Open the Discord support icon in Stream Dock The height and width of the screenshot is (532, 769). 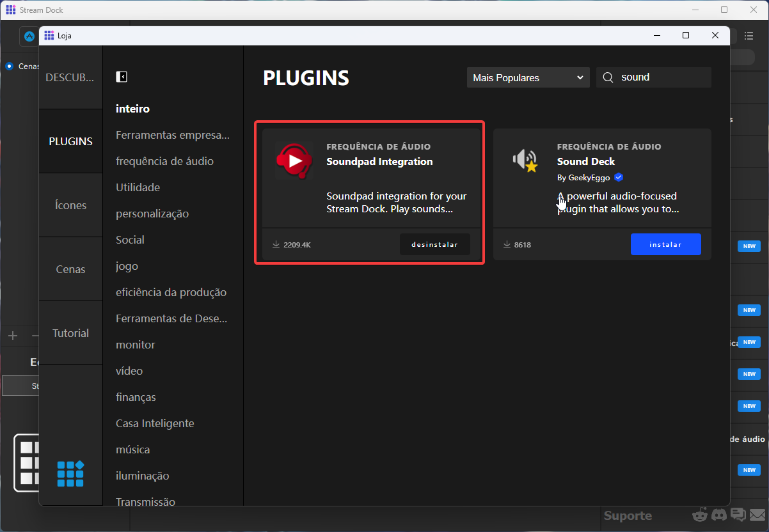coord(719,515)
